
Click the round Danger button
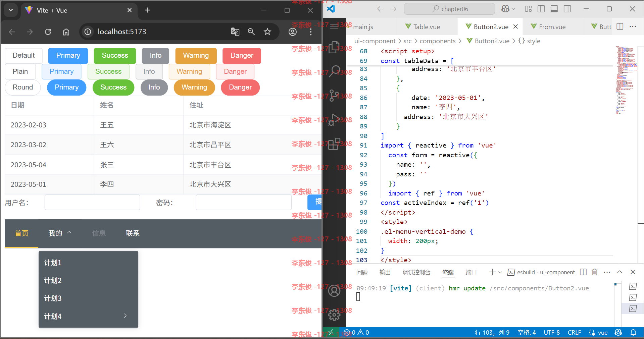click(x=240, y=88)
